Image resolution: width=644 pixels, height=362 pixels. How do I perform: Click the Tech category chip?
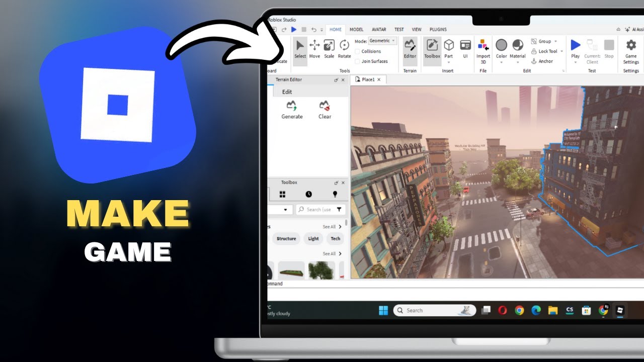[336, 239]
